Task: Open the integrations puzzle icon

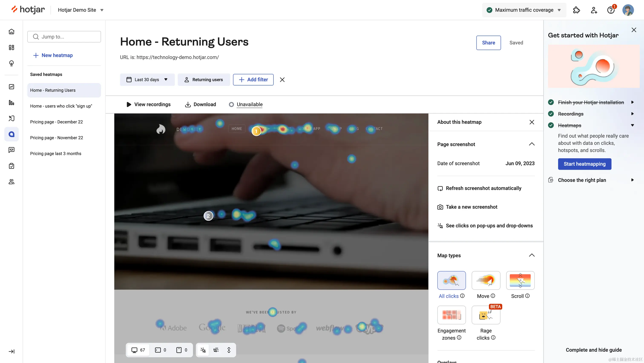Action: point(576,10)
